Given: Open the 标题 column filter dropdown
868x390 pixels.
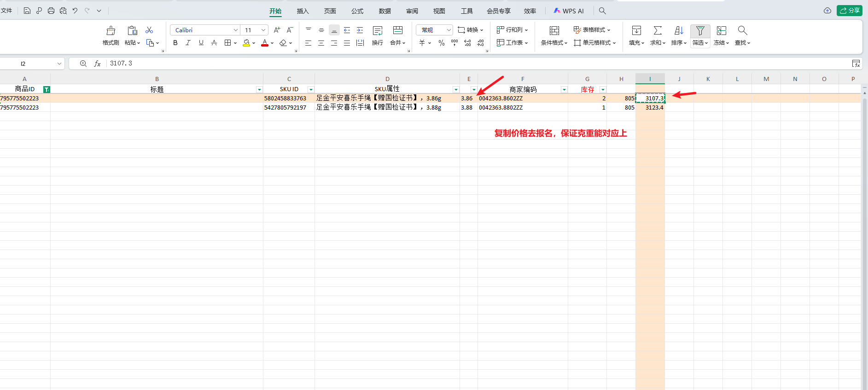Looking at the screenshot, I should (x=259, y=89).
